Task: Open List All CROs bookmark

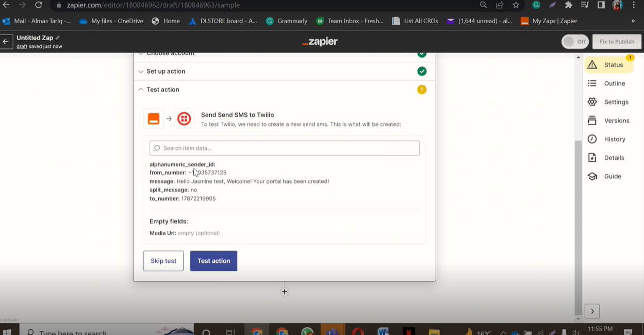Action: point(416,21)
